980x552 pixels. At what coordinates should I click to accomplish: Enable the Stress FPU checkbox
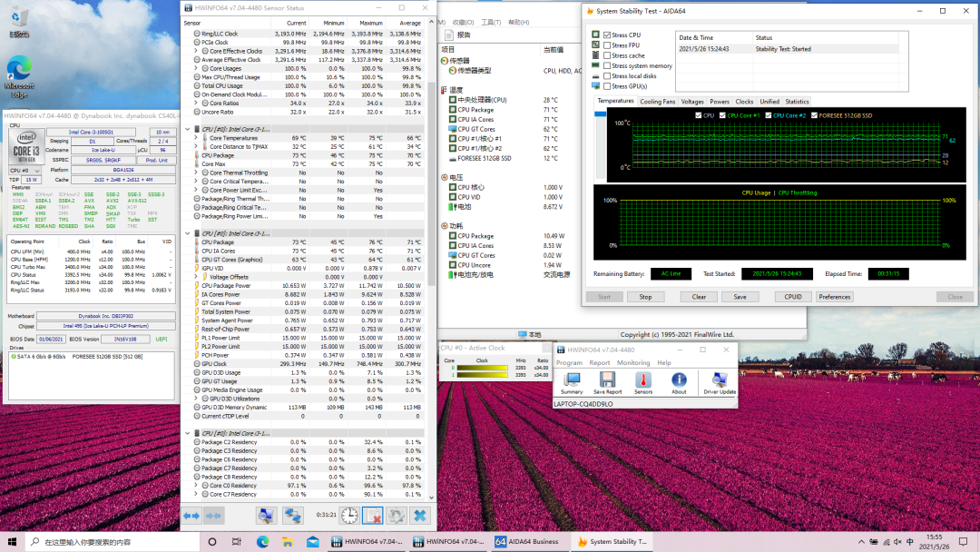coord(607,45)
